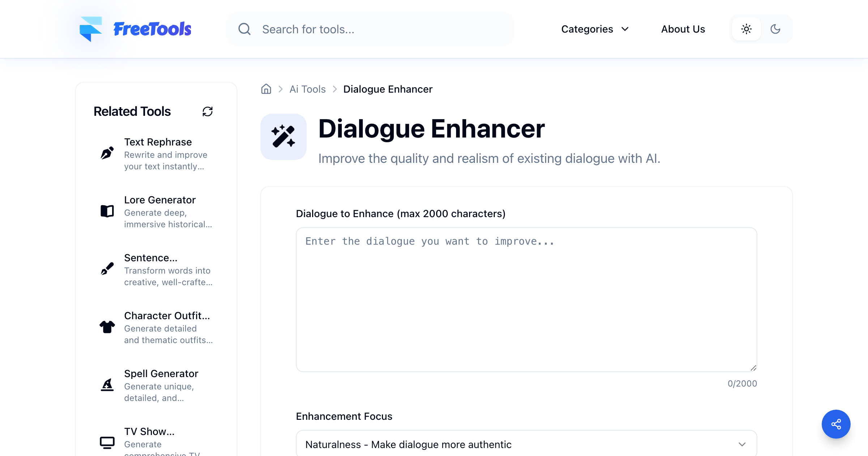Image resolution: width=868 pixels, height=456 pixels.
Task: Refresh the Related Tools list
Action: pos(208,111)
